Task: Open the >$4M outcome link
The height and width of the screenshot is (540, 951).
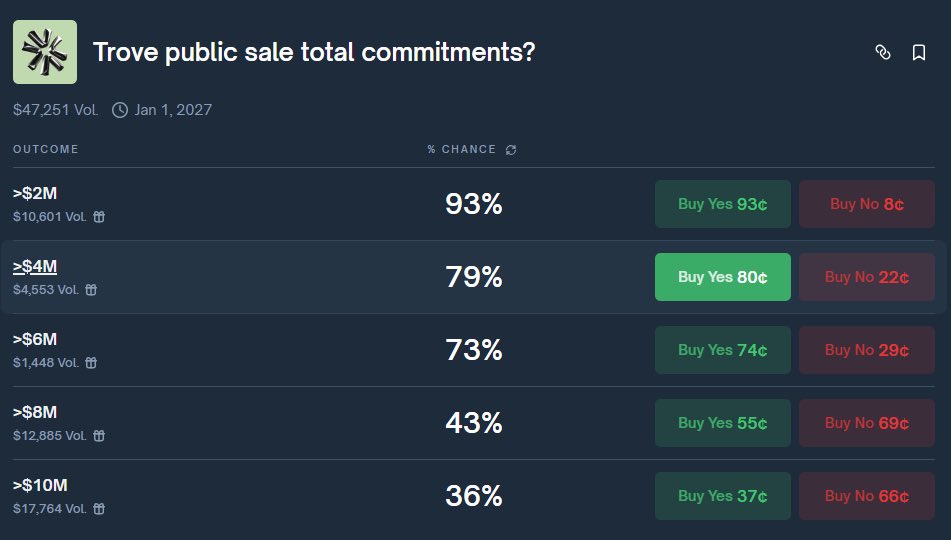Action: (x=35, y=266)
